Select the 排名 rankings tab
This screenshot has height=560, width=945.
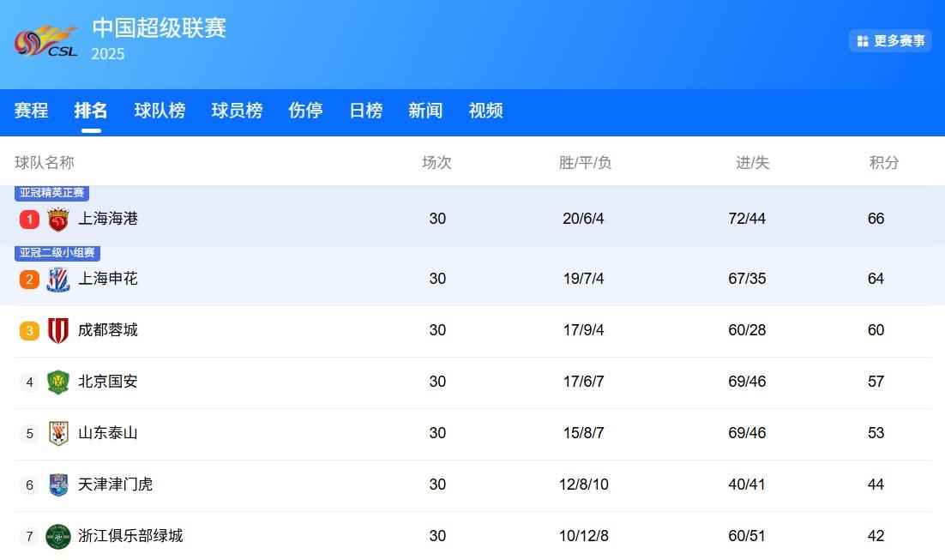(x=91, y=111)
